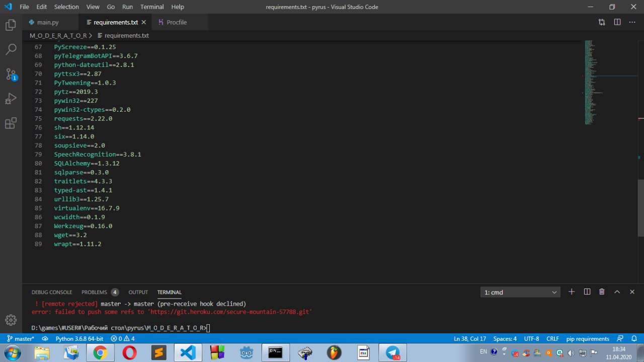Maximize panel with the up chevron
Screen dimensions: 644x362
(x=617, y=292)
